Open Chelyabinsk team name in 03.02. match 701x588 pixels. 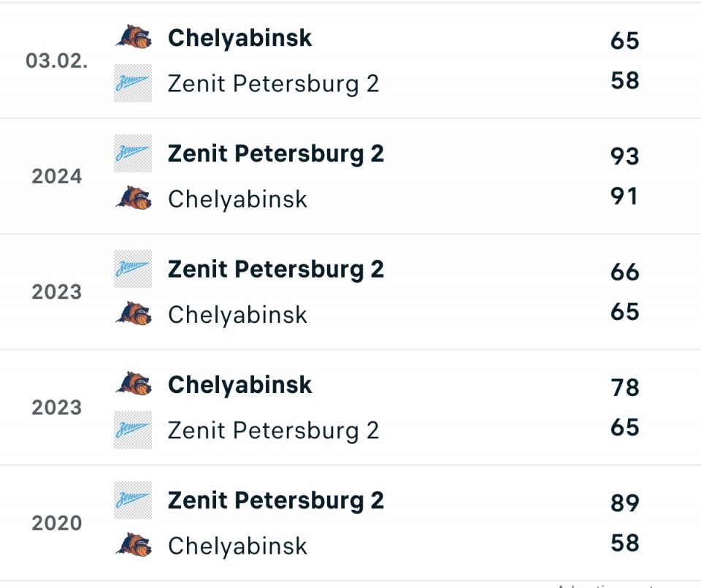(240, 38)
